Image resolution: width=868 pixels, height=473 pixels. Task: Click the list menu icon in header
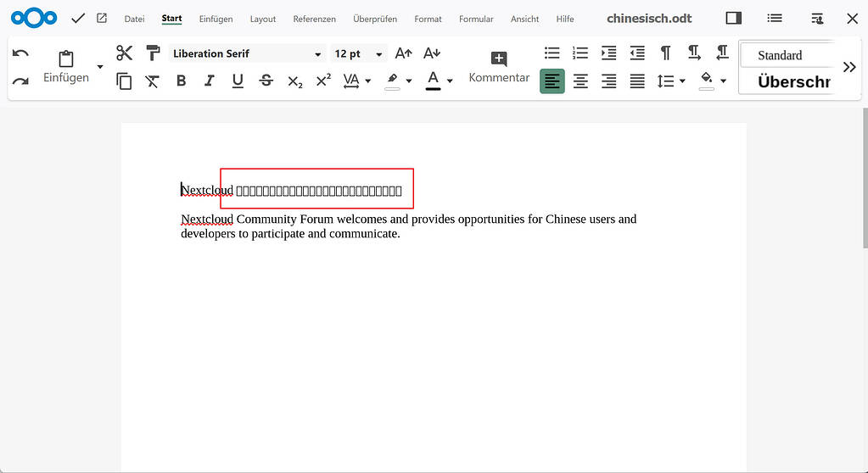[x=775, y=19]
